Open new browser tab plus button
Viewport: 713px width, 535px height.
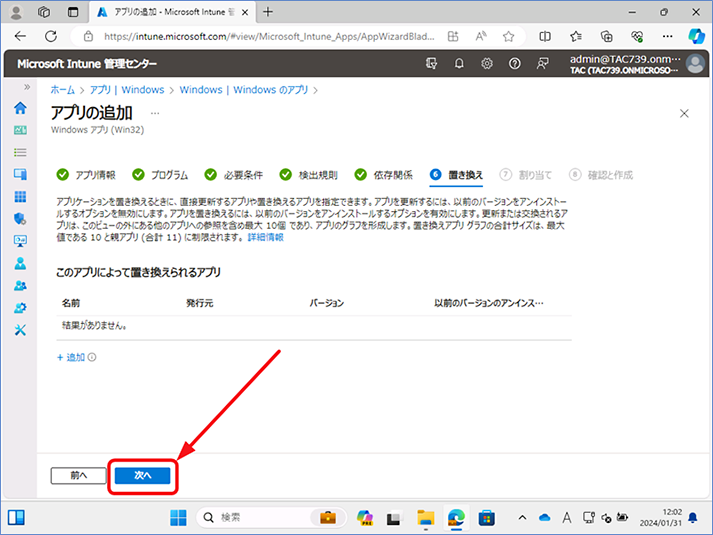pos(268,12)
